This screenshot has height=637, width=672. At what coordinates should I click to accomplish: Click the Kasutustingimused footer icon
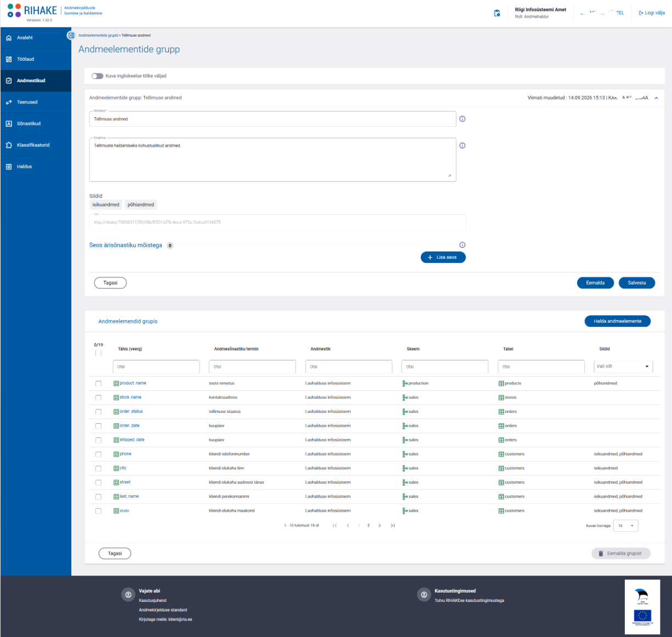pos(423,594)
